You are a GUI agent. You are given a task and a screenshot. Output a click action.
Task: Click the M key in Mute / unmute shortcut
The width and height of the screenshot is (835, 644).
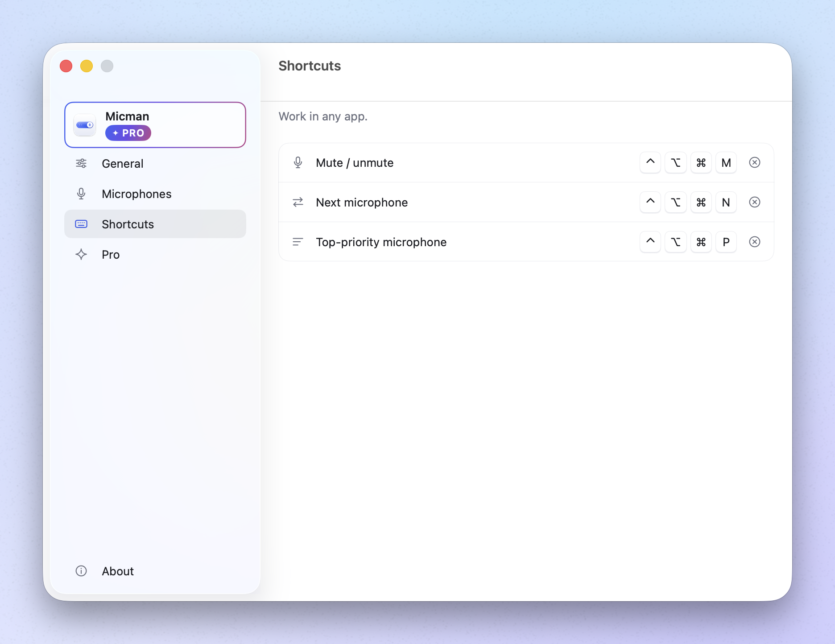click(x=726, y=163)
